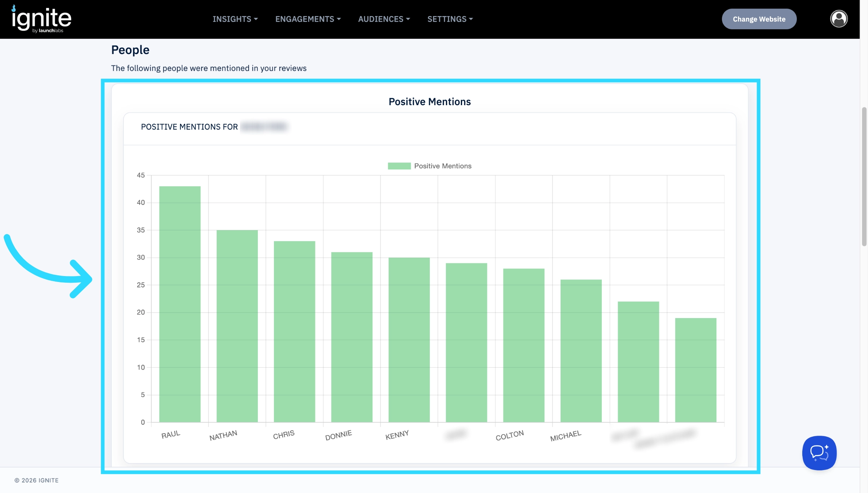Click the page vertical scrollbar thumb

pyautogui.click(x=864, y=177)
